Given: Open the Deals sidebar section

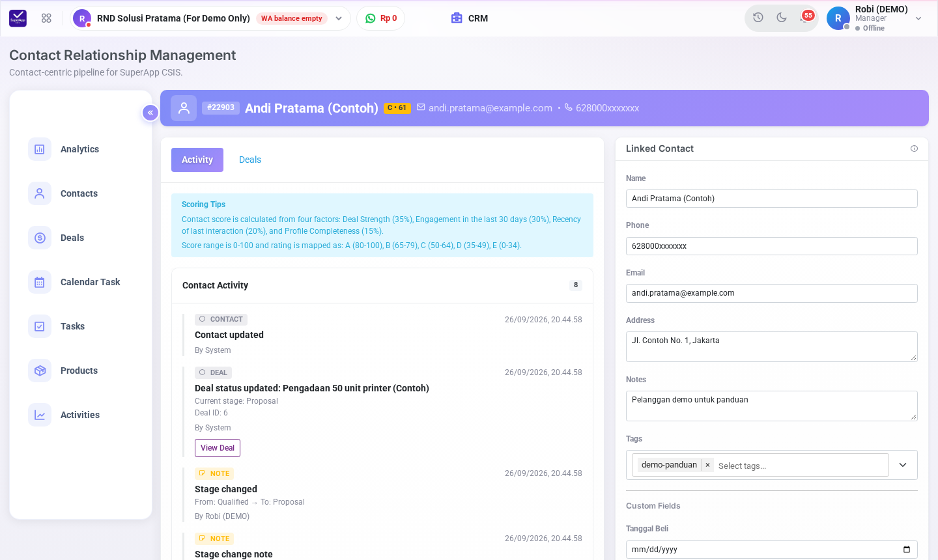Looking at the screenshot, I should [81, 238].
